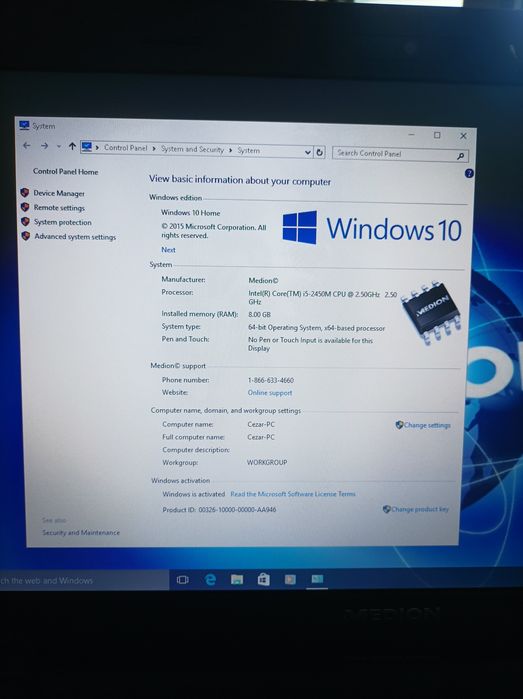This screenshot has width=523, height=699.
Task: Open Security and Maintenance link
Action: [81, 532]
